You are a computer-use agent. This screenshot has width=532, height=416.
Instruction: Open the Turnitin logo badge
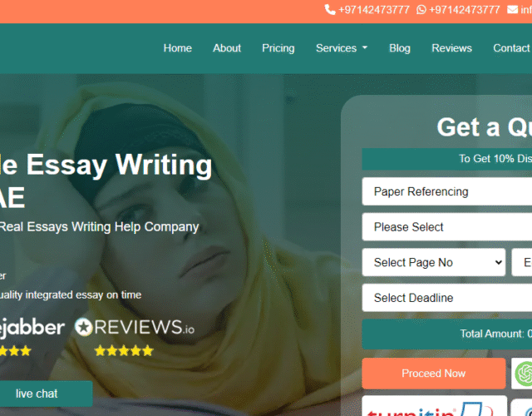click(x=434, y=406)
